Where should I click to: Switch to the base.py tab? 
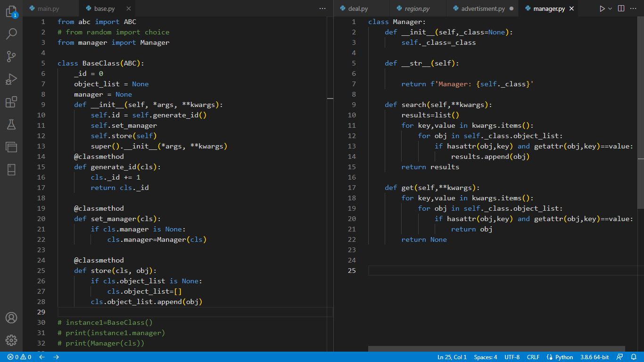coord(105,8)
